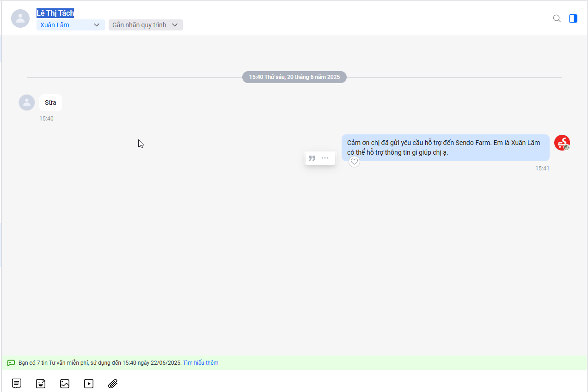Screen dimensions: 588x392
Task: Click the Sữa message bubble
Action: coord(50,103)
